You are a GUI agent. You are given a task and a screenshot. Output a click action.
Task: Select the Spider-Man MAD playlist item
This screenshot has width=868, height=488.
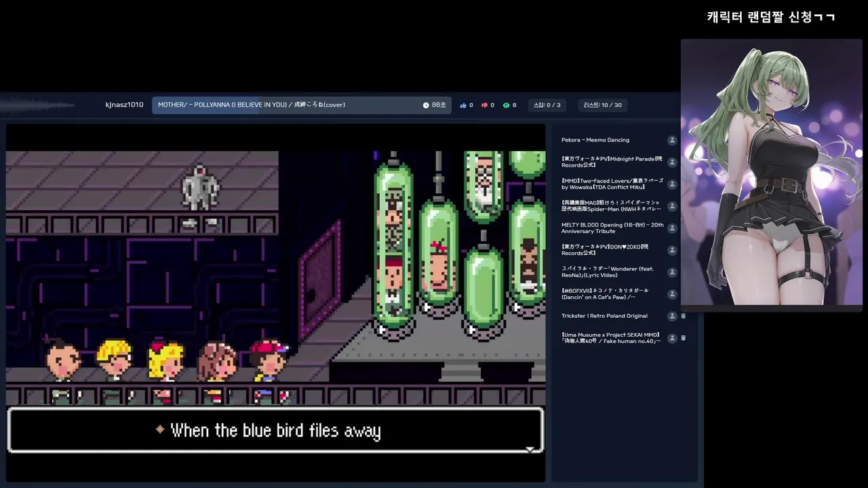[x=611, y=206]
